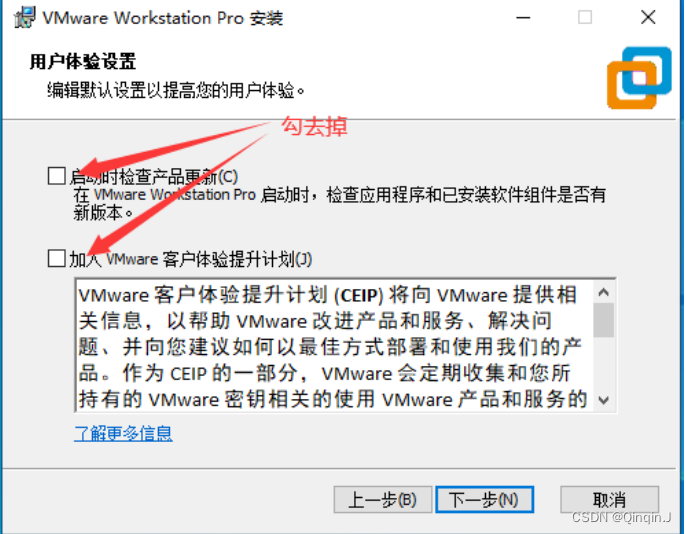The width and height of the screenshot is (686, 534).
Task: Click the 加入 VMware 客户体验提升计划(J) label
Action: point(191,259)
